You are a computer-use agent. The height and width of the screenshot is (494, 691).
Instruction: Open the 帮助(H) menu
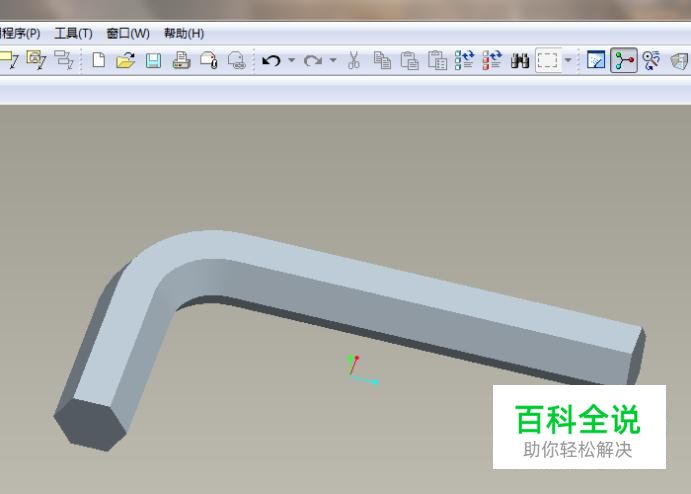[184, 33]
